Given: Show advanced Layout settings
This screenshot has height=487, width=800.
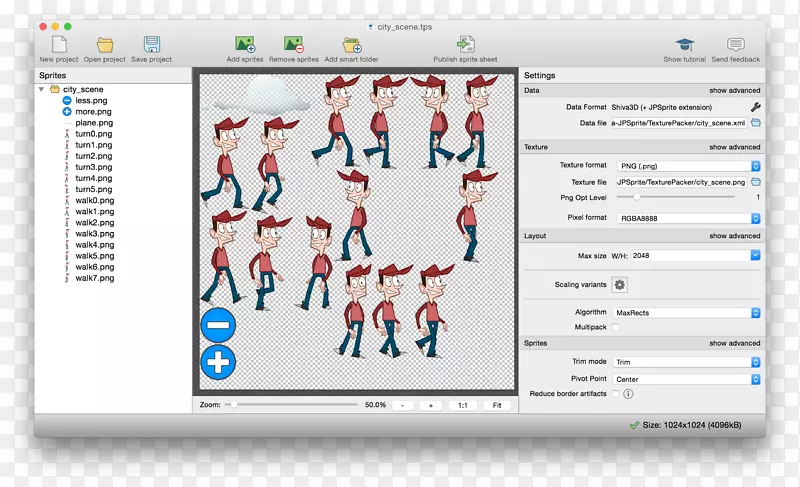Looking at the screenshot, I should [735, 236].
